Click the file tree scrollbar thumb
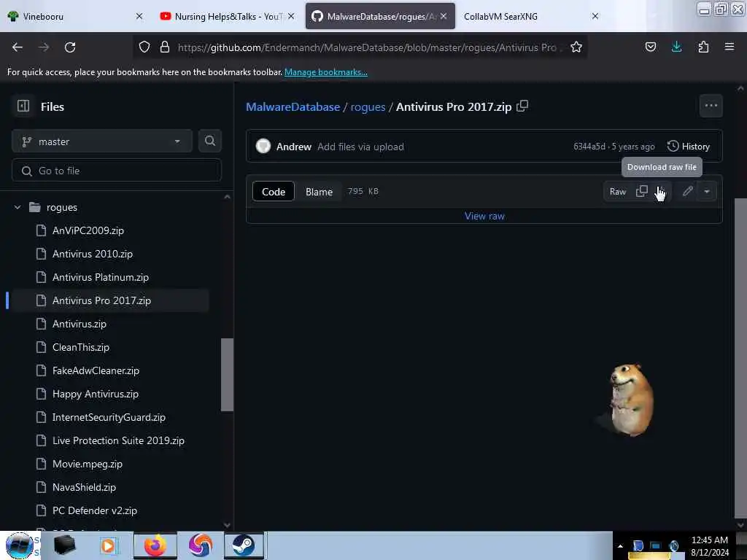Image resolution: width=747 pixels, height=560 pixels. click(228, 374)
